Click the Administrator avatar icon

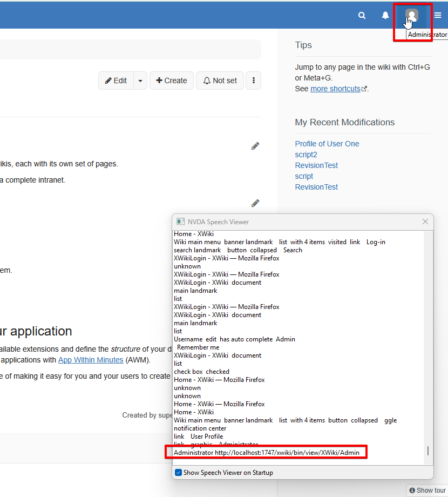pos(412,16)
